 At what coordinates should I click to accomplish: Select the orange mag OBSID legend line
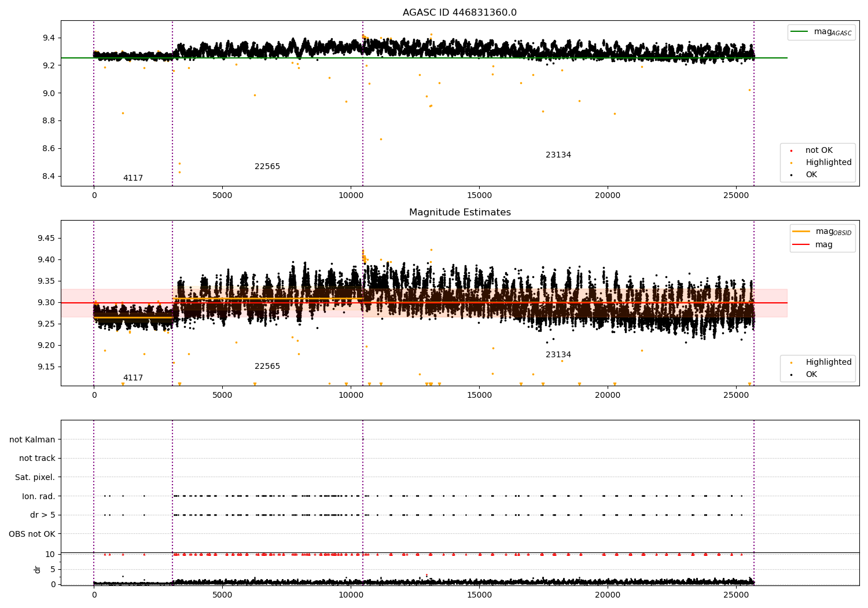(801, 232)
